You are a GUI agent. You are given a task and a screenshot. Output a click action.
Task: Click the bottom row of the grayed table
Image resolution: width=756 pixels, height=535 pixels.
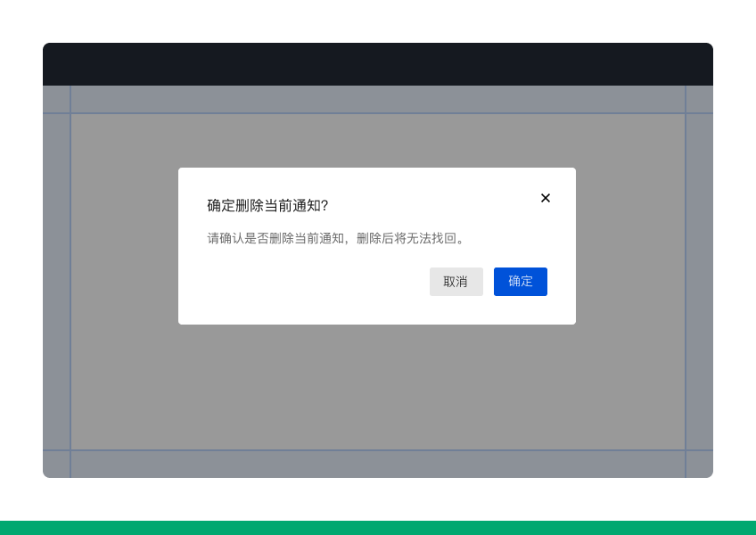378,465
